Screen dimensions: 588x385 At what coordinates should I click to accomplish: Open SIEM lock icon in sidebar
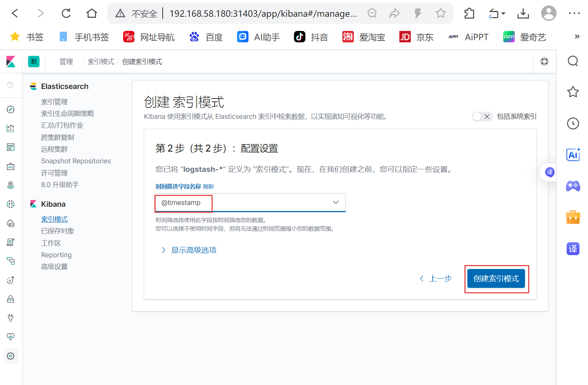tap(11, 299)
